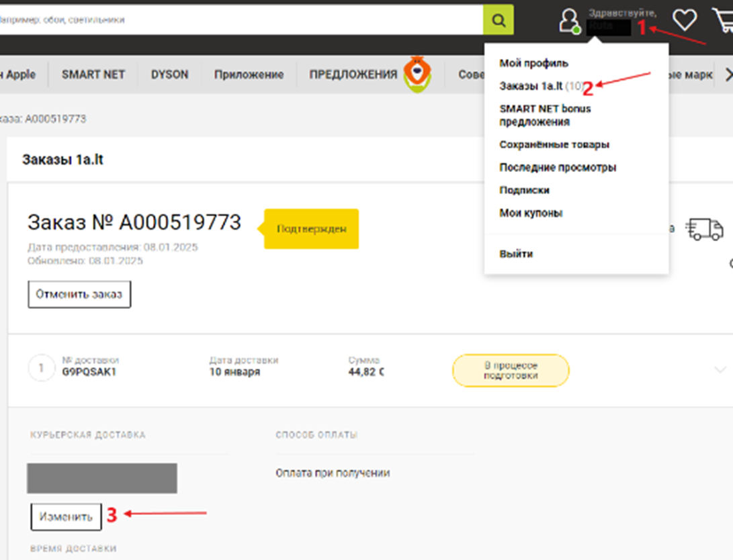Image resolution: width=733 pixels, height=560 pixels.
Task: Open Последние просмотры menu item
Action: tap(557, 167)
